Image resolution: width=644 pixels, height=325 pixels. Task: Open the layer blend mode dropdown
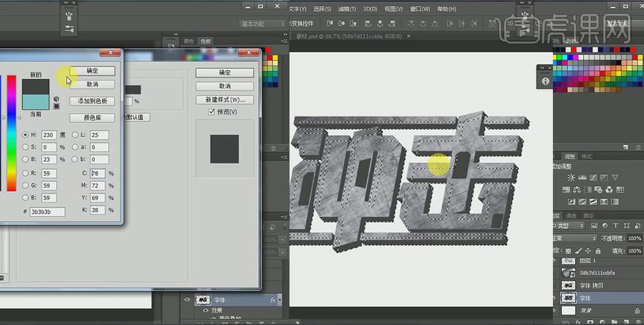pyautogui.click(x=575, y=239)
